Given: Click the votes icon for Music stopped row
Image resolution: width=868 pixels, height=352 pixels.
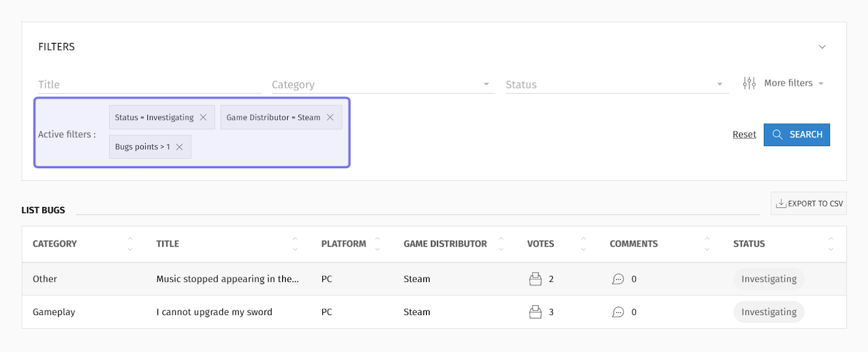Looking at the screenshot, I should (535, 279).
